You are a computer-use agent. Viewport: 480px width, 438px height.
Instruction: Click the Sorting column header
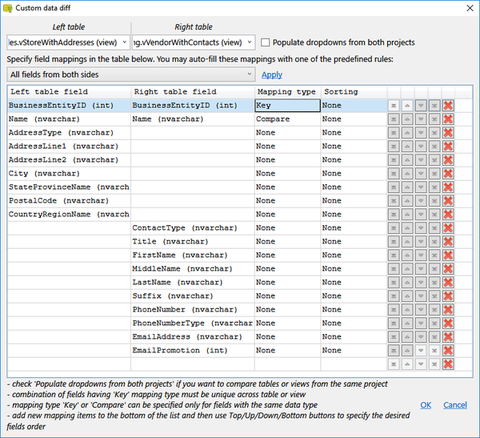tap(354, 92)
